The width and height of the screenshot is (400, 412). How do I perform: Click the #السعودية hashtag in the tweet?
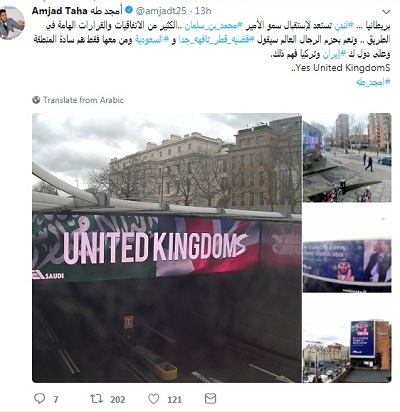click(154, 40)
